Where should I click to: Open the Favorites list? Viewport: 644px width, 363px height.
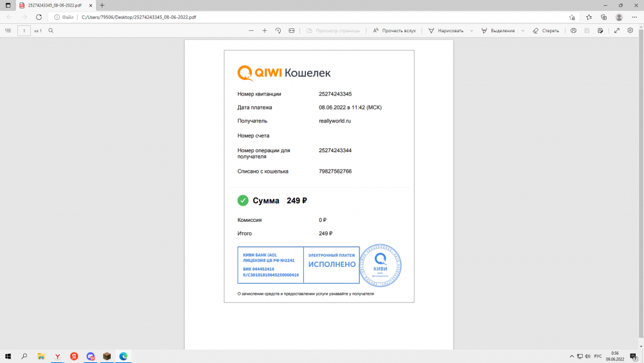point(589,17)
